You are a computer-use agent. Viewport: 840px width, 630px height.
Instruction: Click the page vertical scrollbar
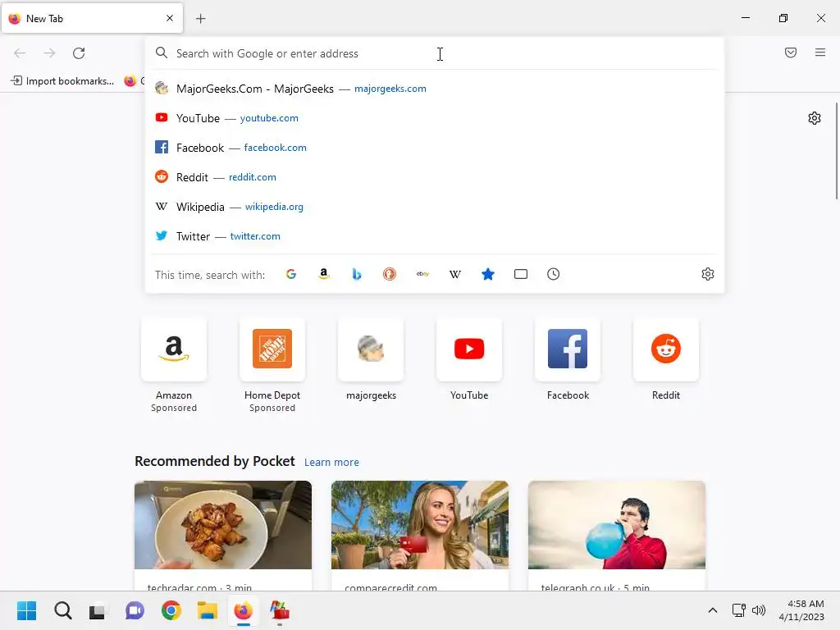[x=836, y=151]
